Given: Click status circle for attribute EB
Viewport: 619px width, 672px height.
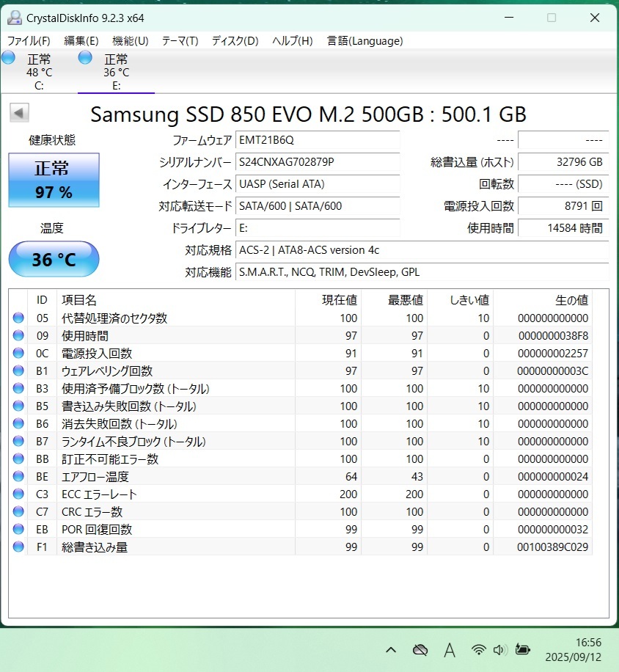Looking at the screenshot, I should pyautogui.click(x=18, y=529).
